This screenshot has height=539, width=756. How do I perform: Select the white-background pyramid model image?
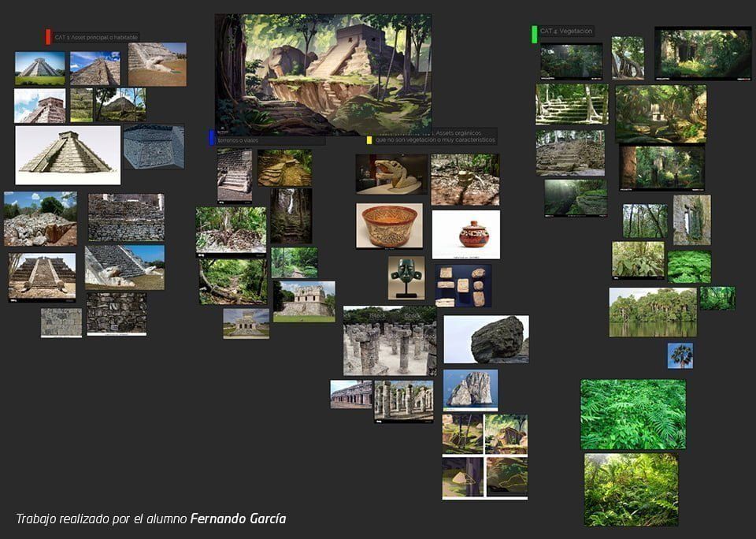coord(68,155)
